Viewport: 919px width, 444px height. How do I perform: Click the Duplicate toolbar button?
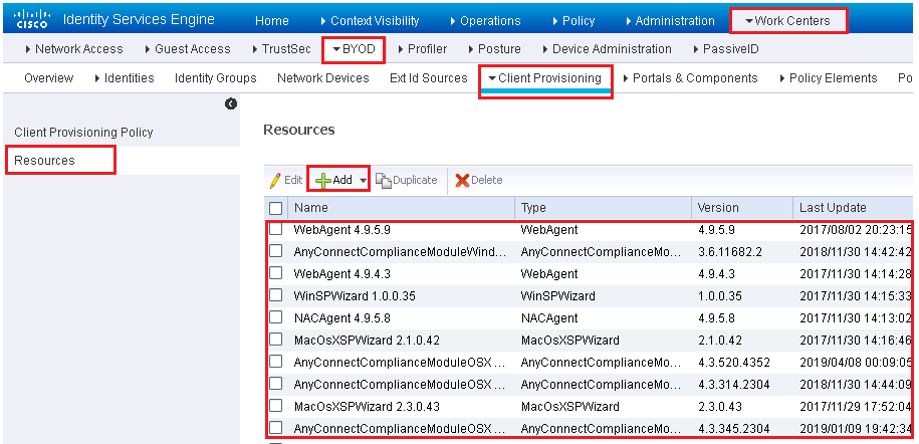click(x=406, y=180)
